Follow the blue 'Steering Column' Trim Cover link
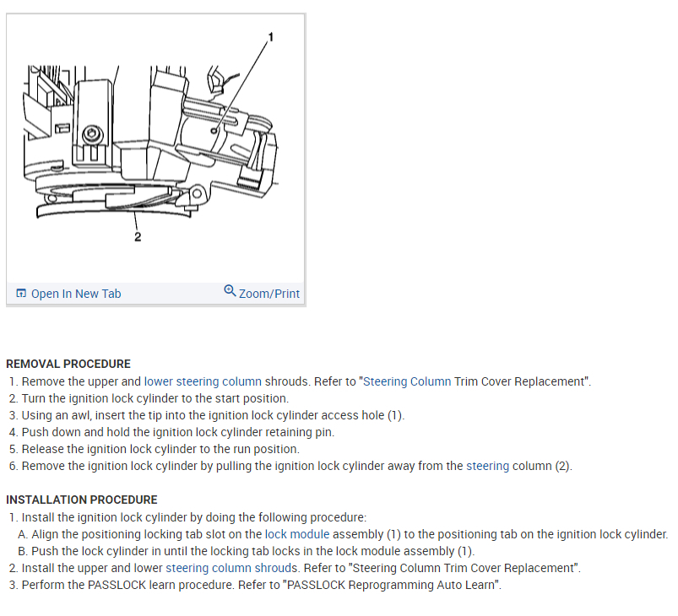 [x=407, y=381]
